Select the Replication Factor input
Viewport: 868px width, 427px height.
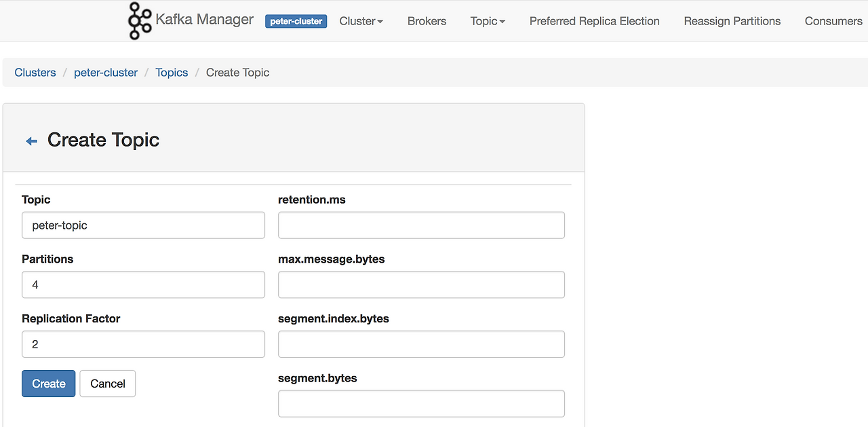(x=143, y=344)
